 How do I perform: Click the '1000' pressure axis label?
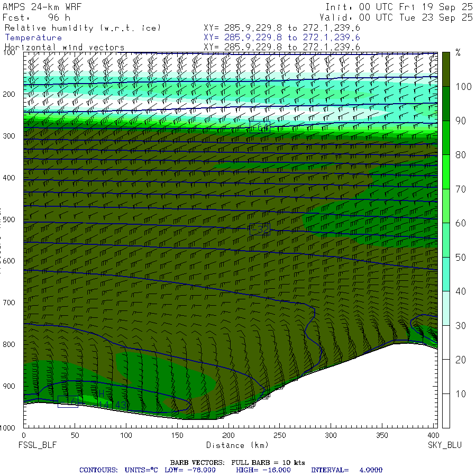coord(8,428)
